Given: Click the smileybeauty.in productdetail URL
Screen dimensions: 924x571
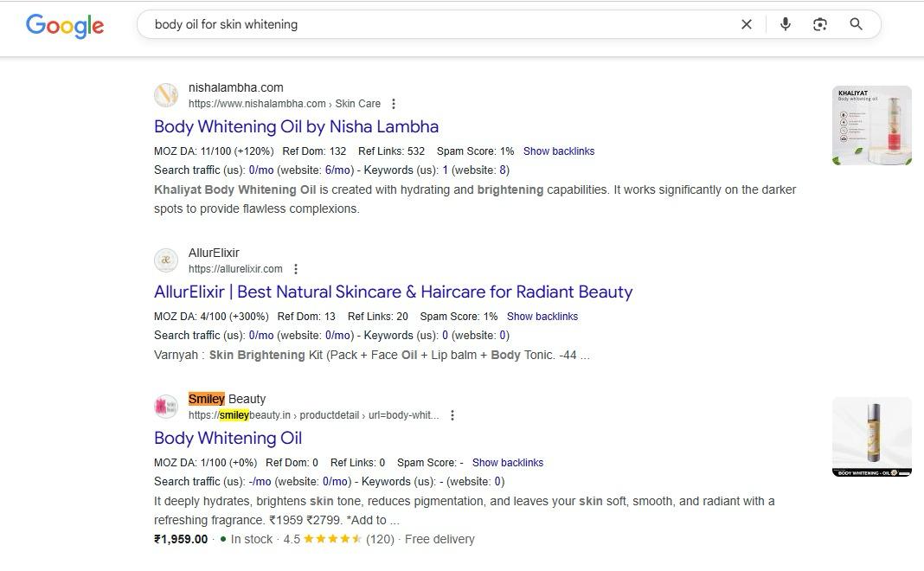Looking at the screenshot, I should 313,415.
